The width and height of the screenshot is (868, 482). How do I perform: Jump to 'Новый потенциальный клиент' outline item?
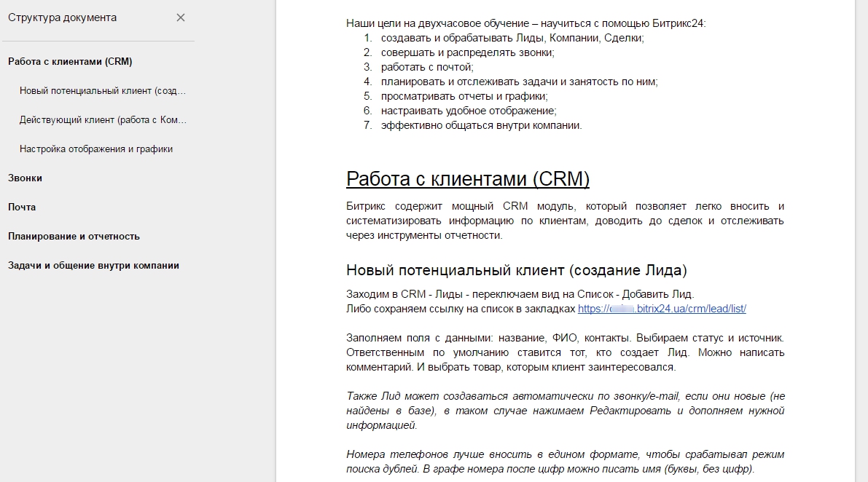(x=103, y=91)
